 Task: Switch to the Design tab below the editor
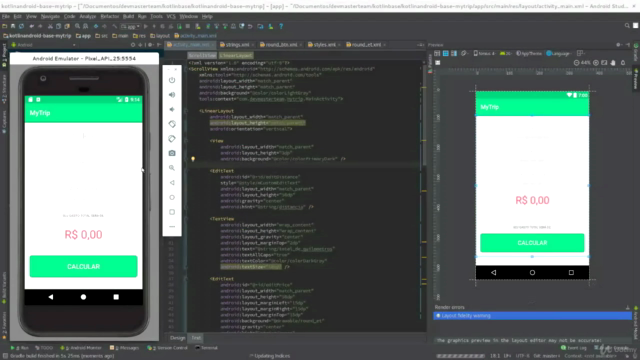tap(178, 338)
